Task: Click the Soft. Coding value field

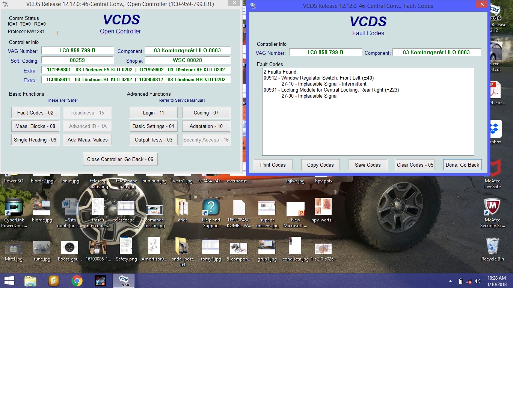Action: click(77, 60)
